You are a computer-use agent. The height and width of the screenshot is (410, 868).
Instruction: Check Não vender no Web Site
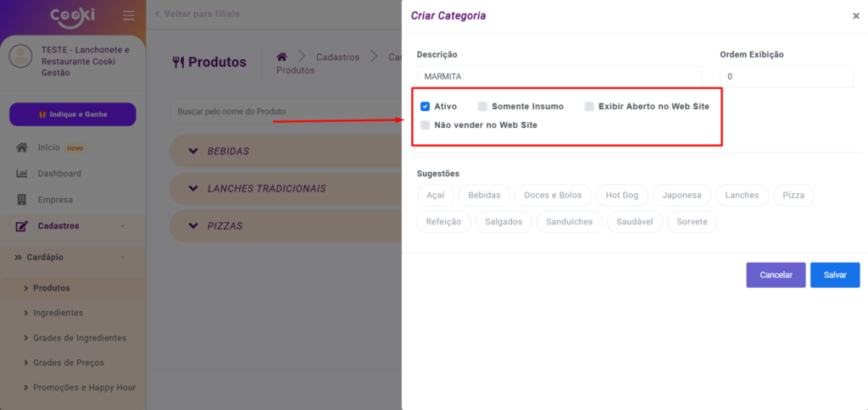tap(426, 125)
